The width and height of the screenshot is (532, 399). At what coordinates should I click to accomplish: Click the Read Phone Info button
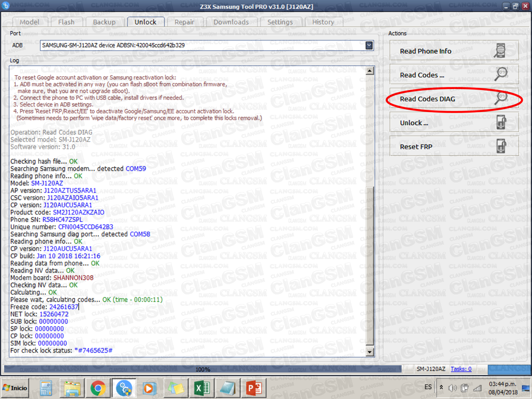pos(454,51)
